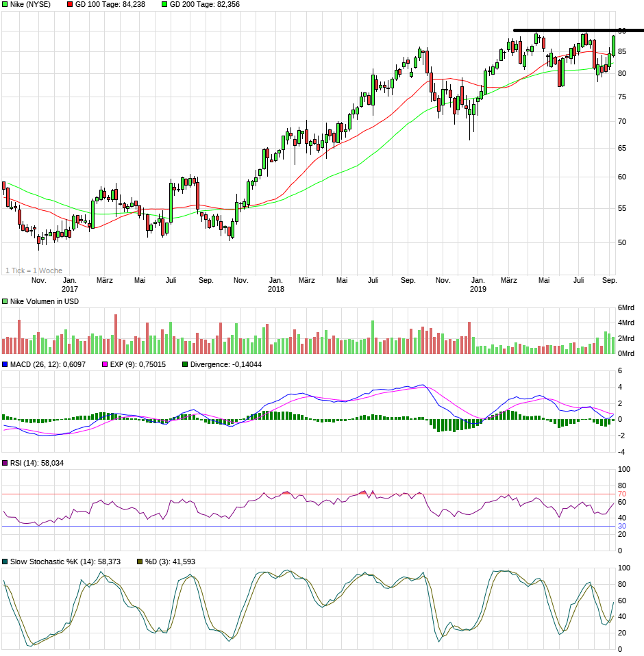This screenshot has width=644, height=656.
Task: Click 'Slow Stochastic %K (14): 58,373' text
Action: point(65,562)
